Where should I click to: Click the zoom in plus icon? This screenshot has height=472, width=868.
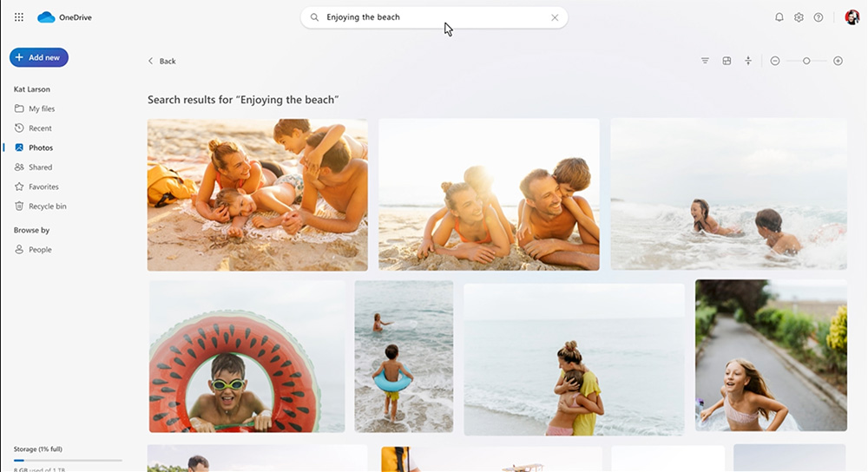[x=838, y=61]
